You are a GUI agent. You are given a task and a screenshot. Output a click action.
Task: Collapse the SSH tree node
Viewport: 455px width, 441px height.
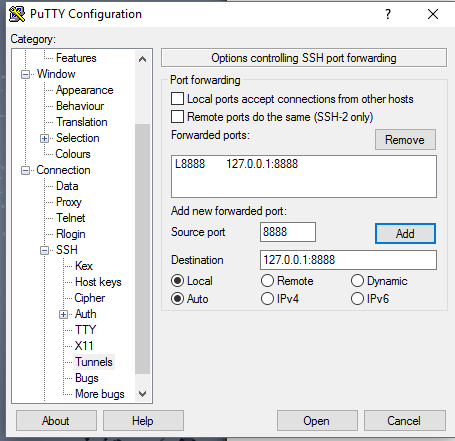click(44, 250)
